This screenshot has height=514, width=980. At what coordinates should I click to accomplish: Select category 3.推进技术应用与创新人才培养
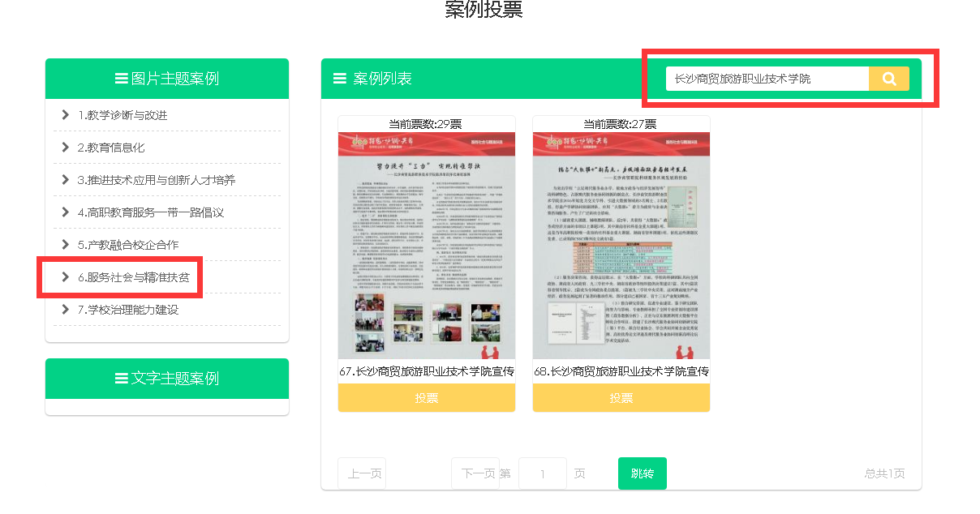(x=157, y=180)
